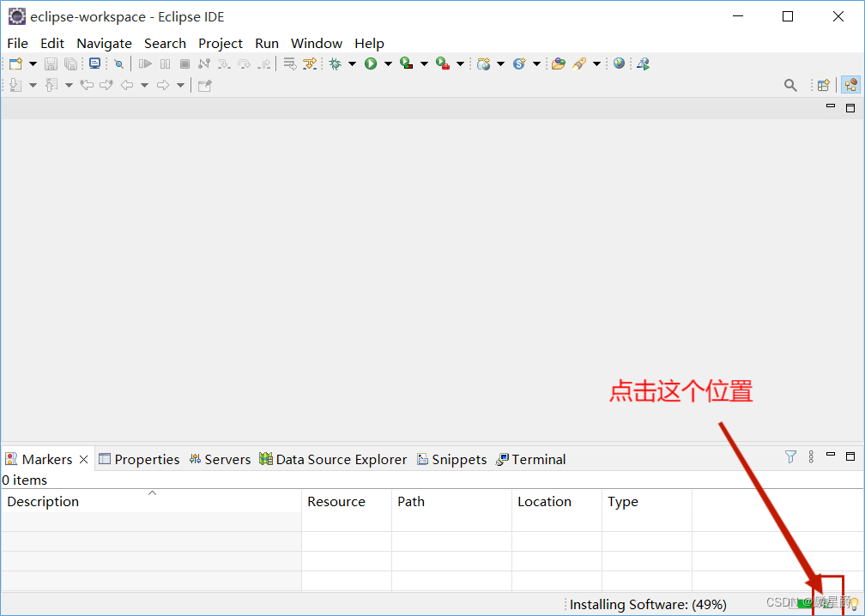Open the Search menu
The height and width of the screenshot is (616, 865).
[165, 44]
